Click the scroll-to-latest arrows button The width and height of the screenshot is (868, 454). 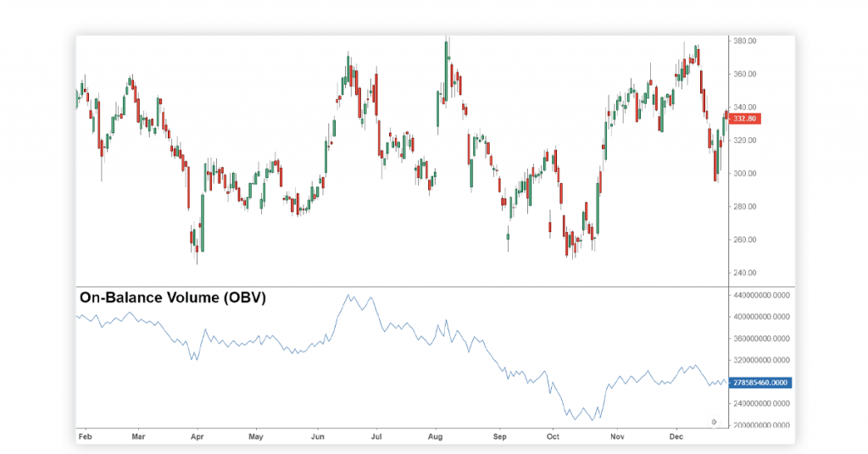click(x=714, y=421)
